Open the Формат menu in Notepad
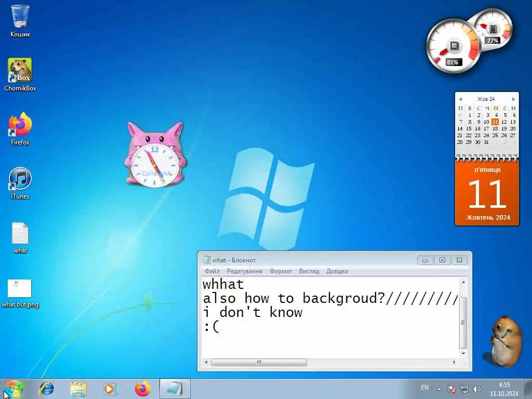Screen dimensions: 532x399 point(281,271)
